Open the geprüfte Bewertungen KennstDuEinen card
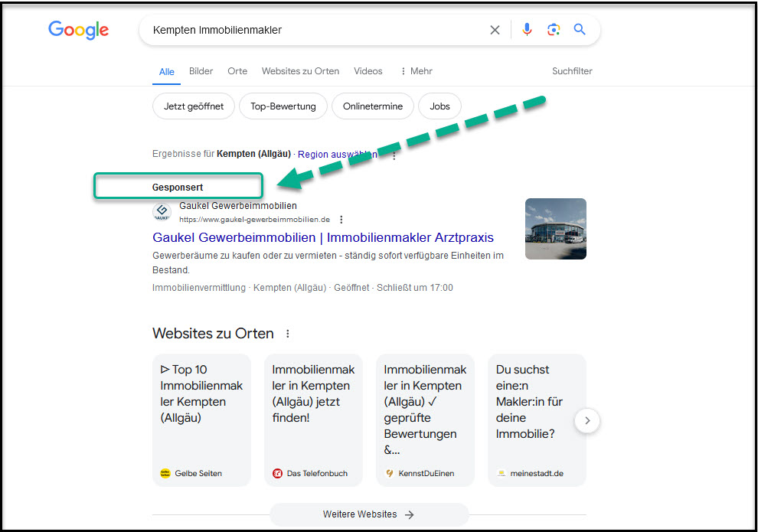 [x=426, y=420]
